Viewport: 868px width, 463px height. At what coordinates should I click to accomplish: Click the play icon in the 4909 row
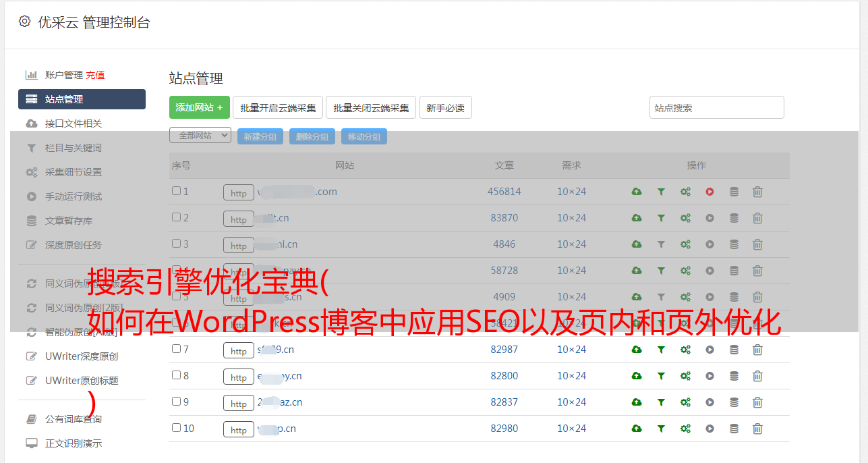tap(710, 297)
